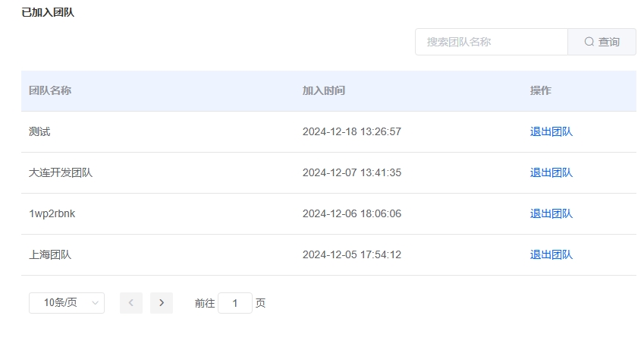Click the 操作 column header
The height and width of the screenshot is (341, 644).
[541, 90]
